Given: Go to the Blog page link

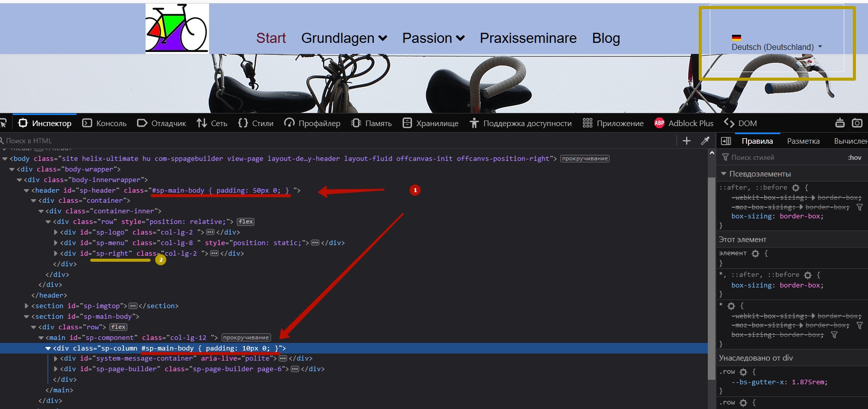Looking at the screenshot, I should [x=606, y=38].
